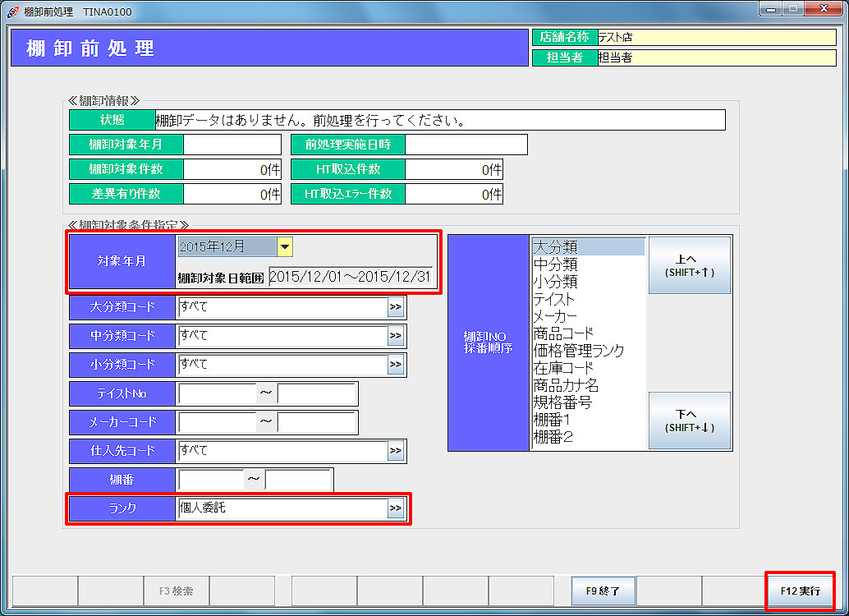
Task: Click the >> button for 大分類コード
Action: click(x=396, y=307)
